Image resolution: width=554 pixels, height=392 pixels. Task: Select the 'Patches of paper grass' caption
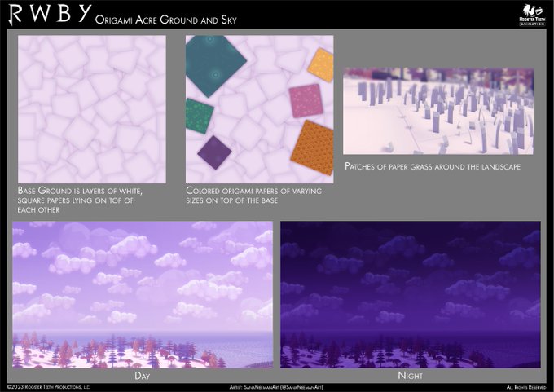(433, 166)
